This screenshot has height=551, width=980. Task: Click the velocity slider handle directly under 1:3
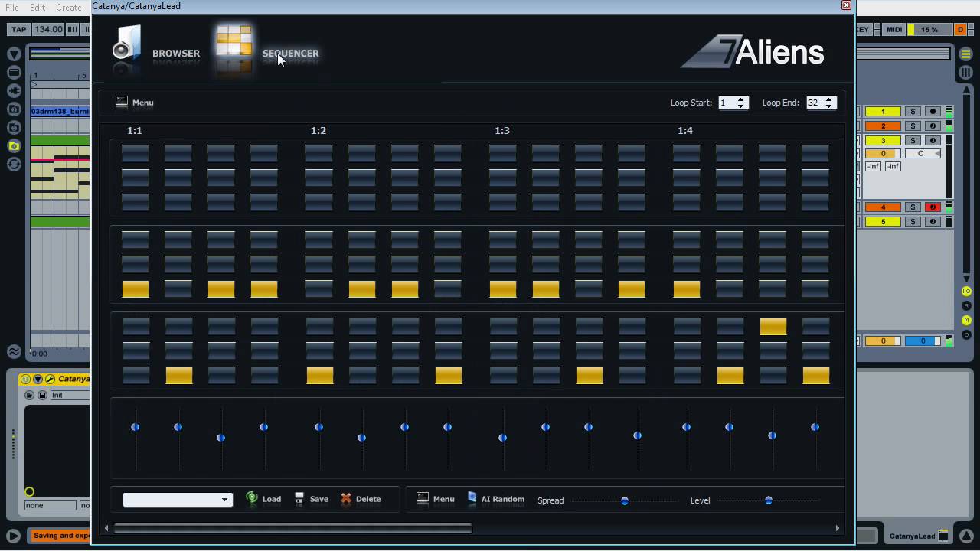(x=503, y=438)
